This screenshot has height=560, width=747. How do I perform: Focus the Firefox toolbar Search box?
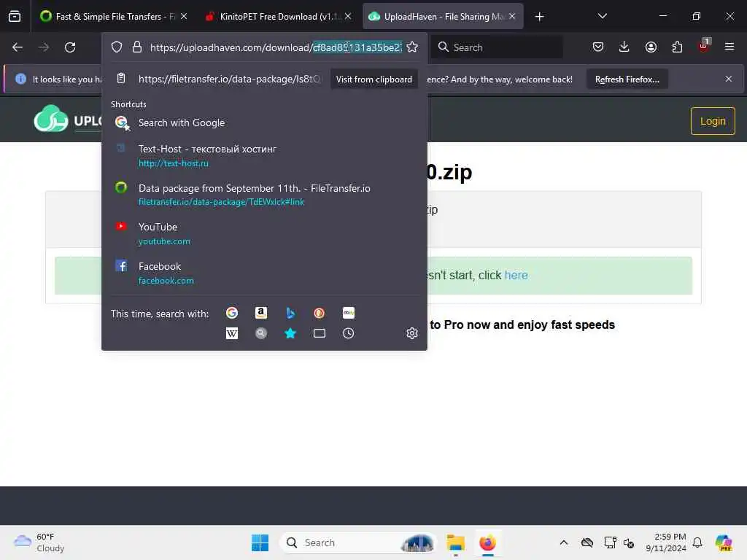tap(498, 47)
